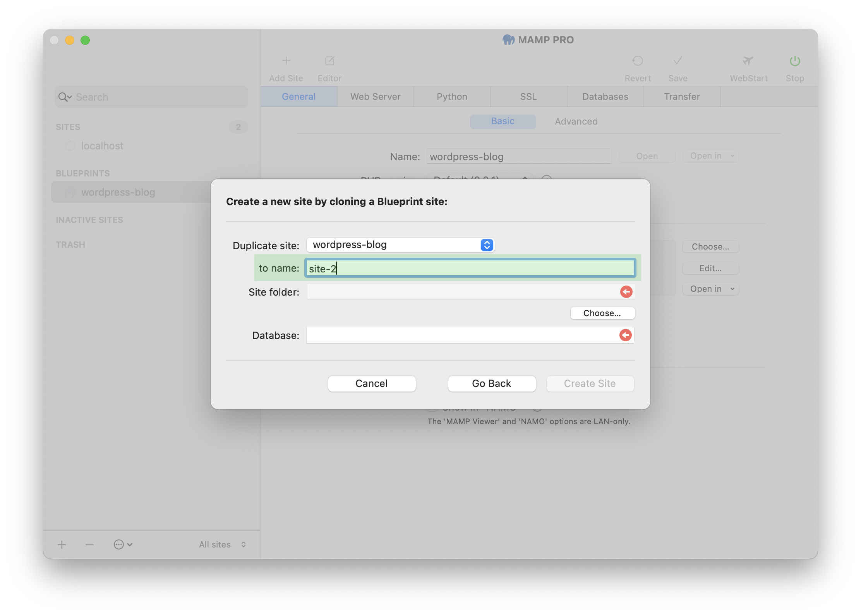Switch to the SSL tab
861x616 pixels.
tap(528, 97)
